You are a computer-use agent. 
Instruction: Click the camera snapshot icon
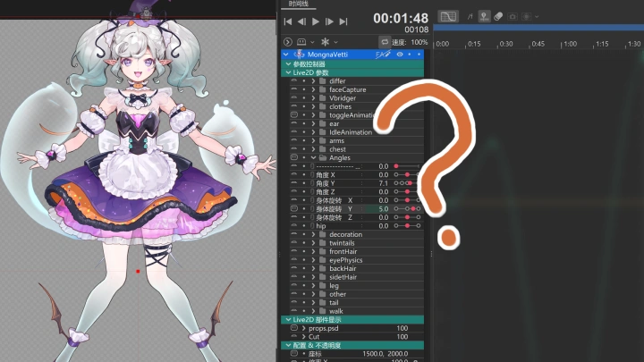[x=513, y=17]
